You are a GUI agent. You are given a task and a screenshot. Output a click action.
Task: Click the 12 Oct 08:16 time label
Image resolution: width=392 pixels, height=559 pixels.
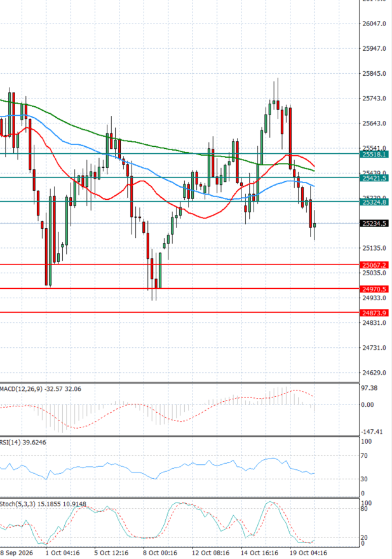click(x=211, y=553)
